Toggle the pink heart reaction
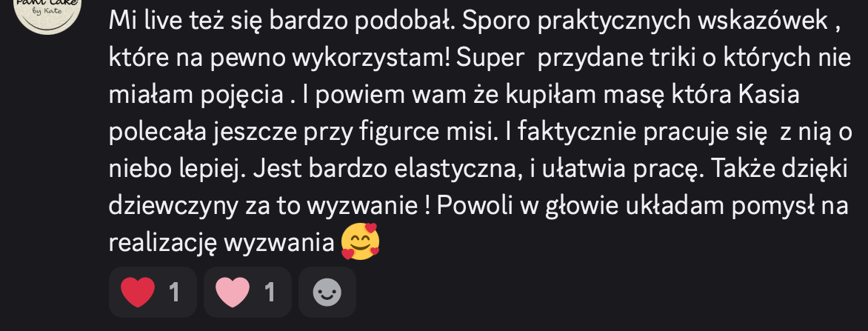Viewport: 868px width, 331px height. 247,292
